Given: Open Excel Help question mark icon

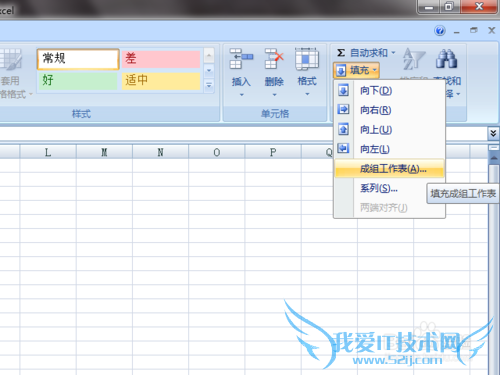Looking at the screenshot, I should point(440,31).
